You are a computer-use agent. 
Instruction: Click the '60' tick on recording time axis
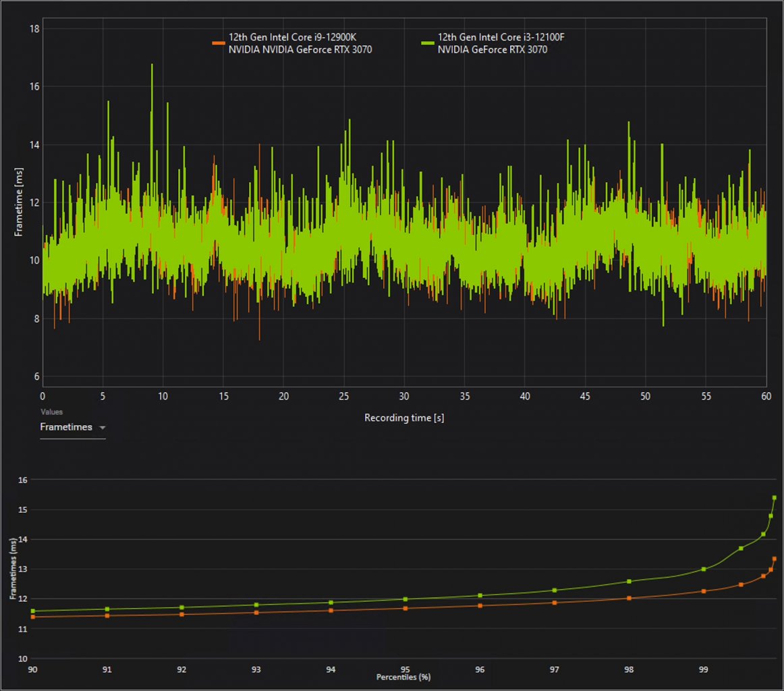766,397
